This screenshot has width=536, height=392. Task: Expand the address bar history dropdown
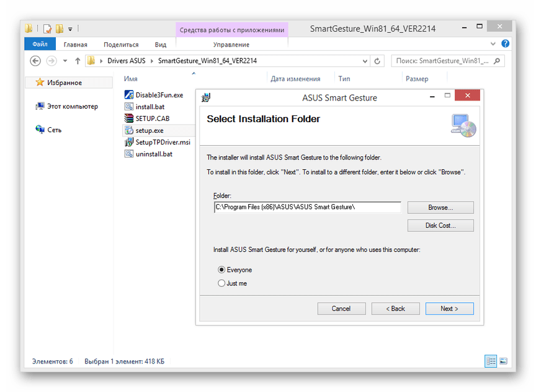tap(364, 61)
